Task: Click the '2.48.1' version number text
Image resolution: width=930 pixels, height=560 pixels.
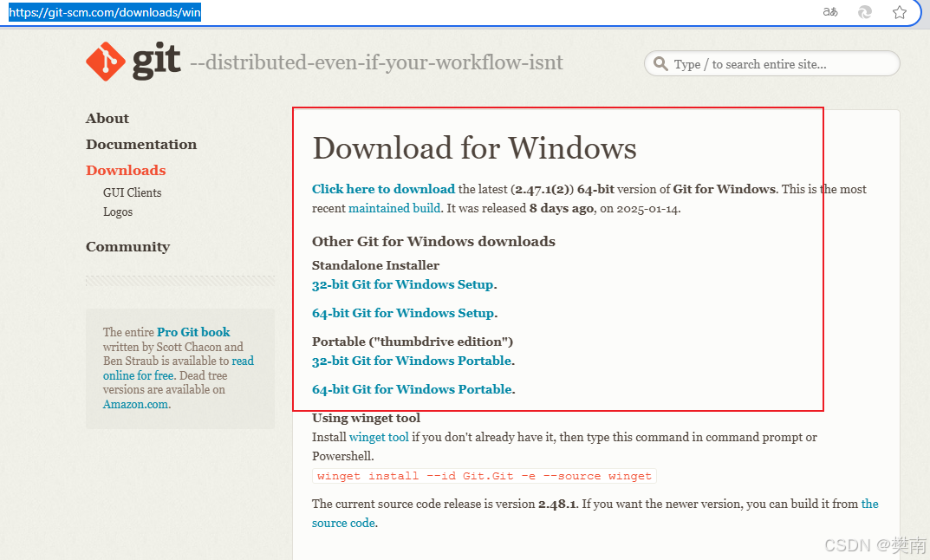Action: pos(557,504)
